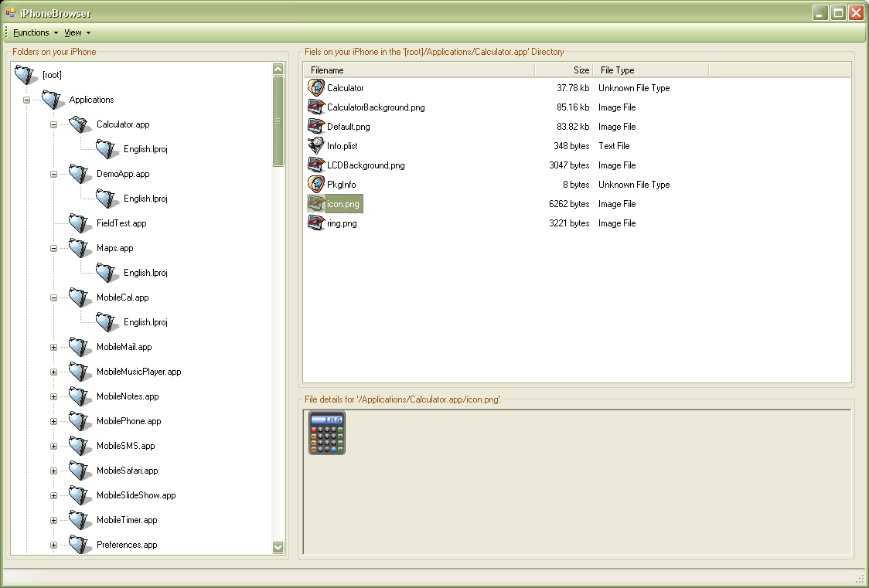Click the Applications folder icon
Image resolution: width=869 pixels, height=588 pixels.
click(53, 100)
